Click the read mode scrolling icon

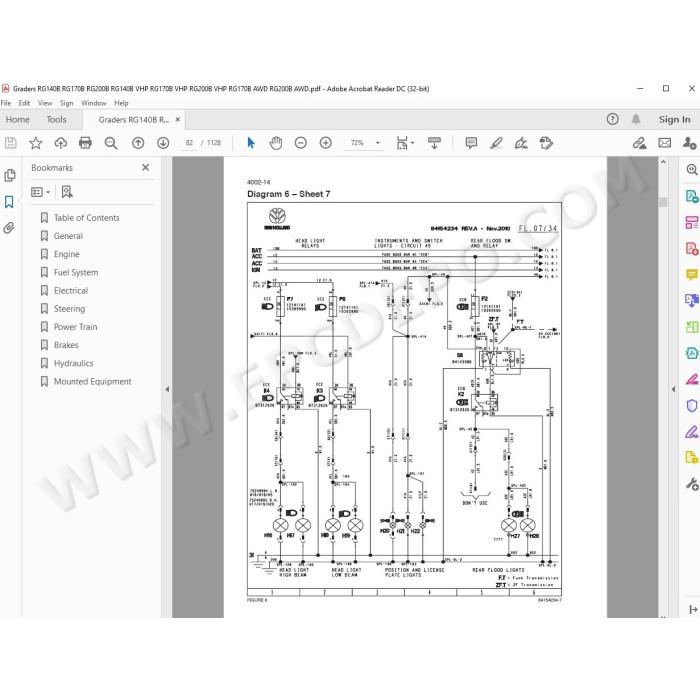434,143
